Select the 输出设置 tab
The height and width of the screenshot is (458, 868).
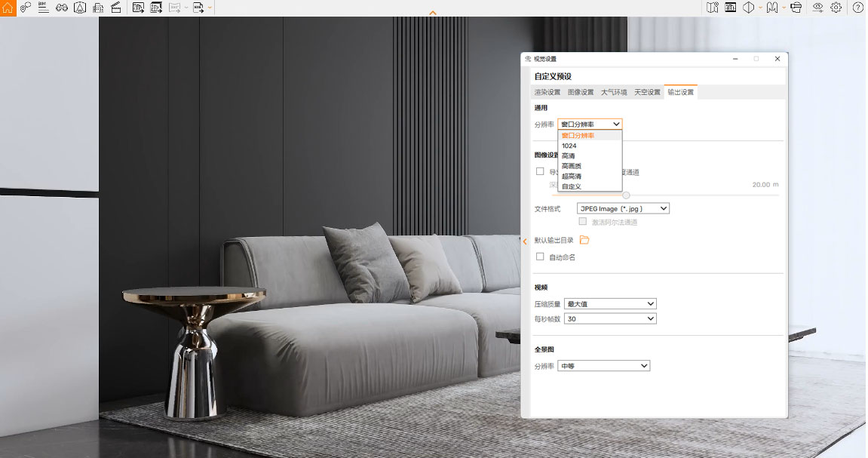tap(680, 93)
